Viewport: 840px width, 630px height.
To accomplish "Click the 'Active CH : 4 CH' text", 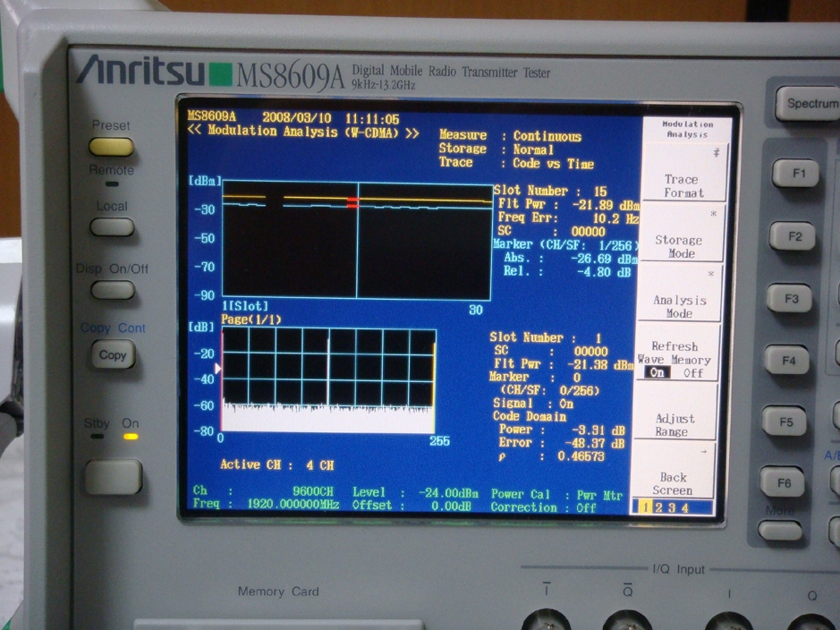I will (x=277, y=465).
